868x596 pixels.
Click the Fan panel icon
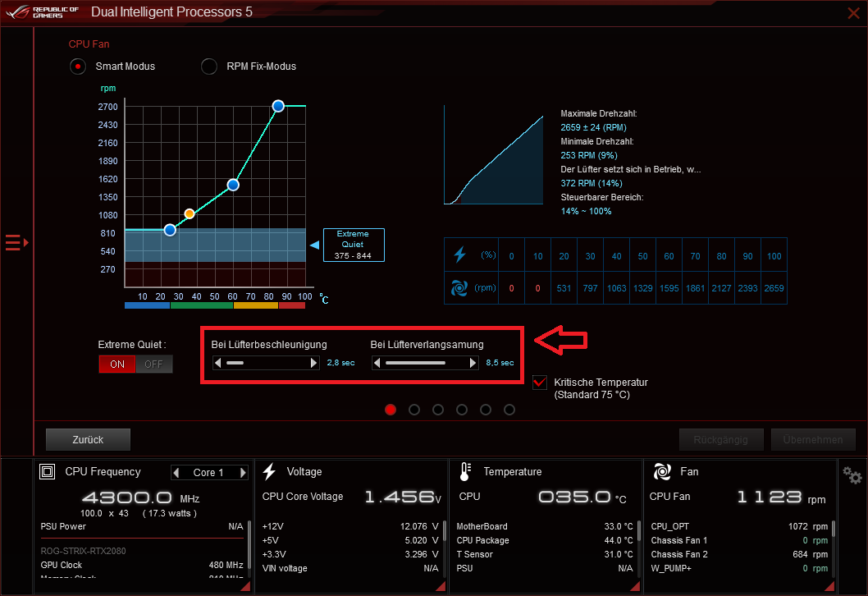coord(662,471)
